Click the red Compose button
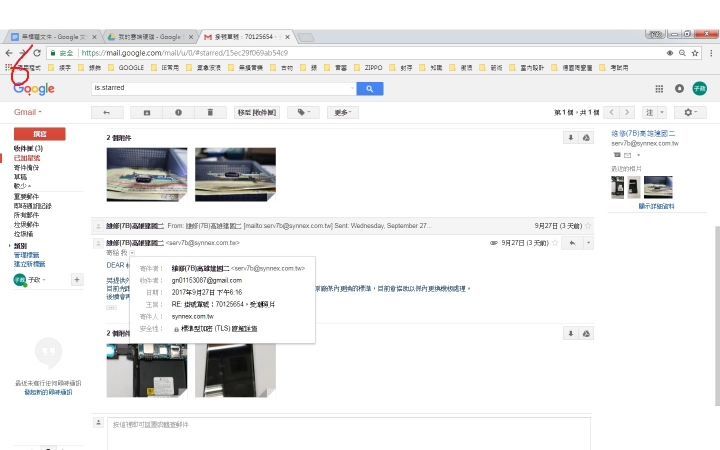The image size is (720, 450). click(x=39, y=134)
